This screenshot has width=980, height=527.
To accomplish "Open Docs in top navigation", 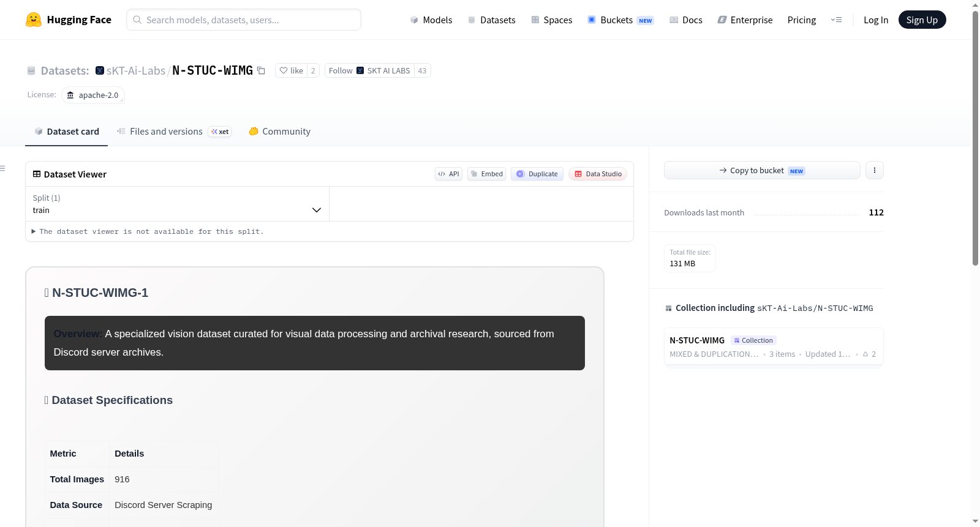I will (x=685, y=20).
